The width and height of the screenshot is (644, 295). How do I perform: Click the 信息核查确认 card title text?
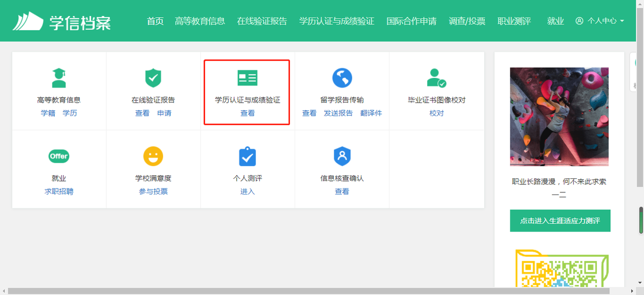342,178
